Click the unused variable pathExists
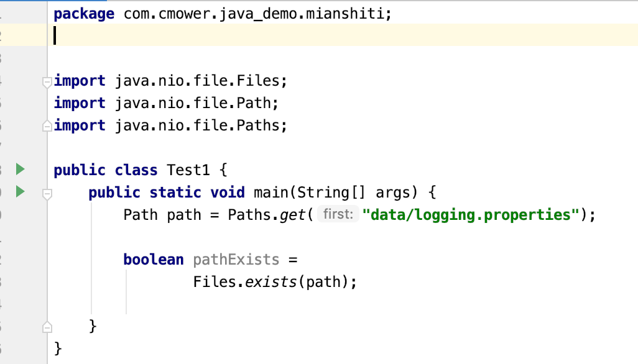Viewport: 638px width, 364px height. (x=236, y=259)
